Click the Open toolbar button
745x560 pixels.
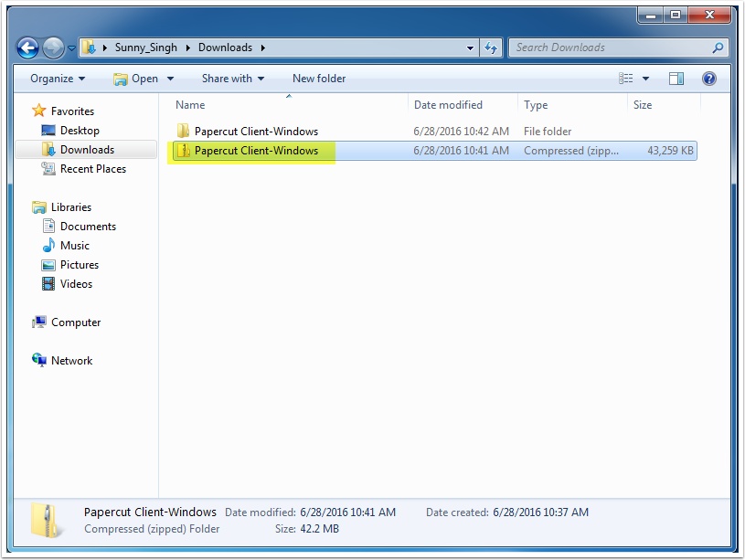136,79
